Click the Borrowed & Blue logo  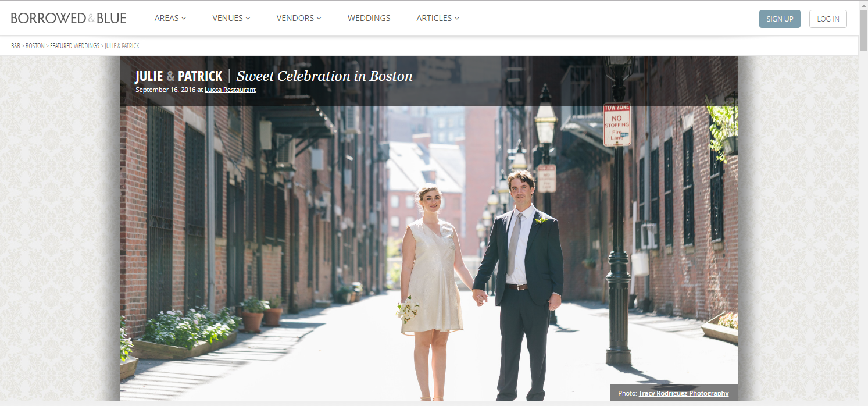tap(69, 17)
